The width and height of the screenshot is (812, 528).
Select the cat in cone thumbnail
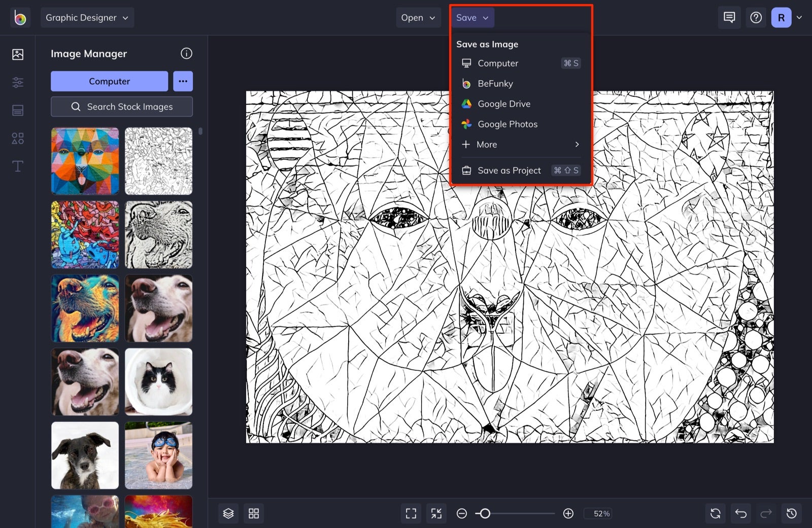pos(158,381)
